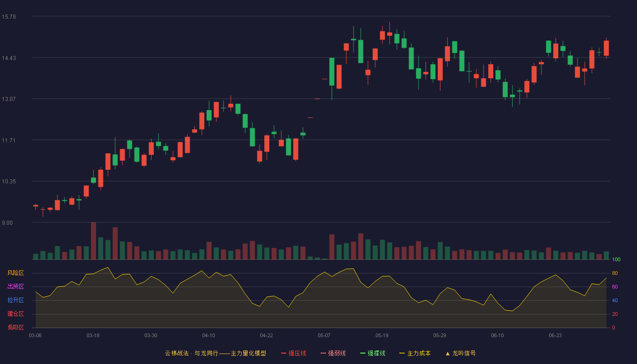Click the 05-29 date label

pyautogui.click(x=440, y=335)
